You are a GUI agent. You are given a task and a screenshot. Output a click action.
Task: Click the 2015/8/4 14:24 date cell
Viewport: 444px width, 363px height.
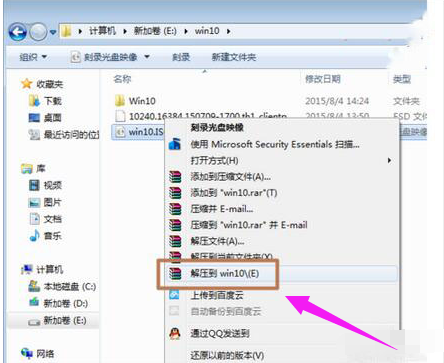coord(337,101)
